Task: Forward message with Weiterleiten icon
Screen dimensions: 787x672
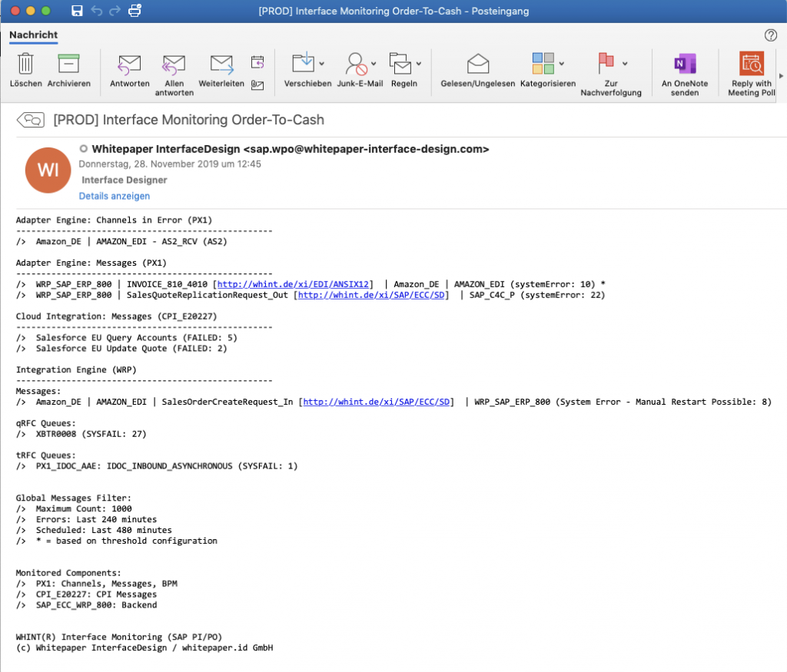Action: pyautogui.click(x=221, y=65)
